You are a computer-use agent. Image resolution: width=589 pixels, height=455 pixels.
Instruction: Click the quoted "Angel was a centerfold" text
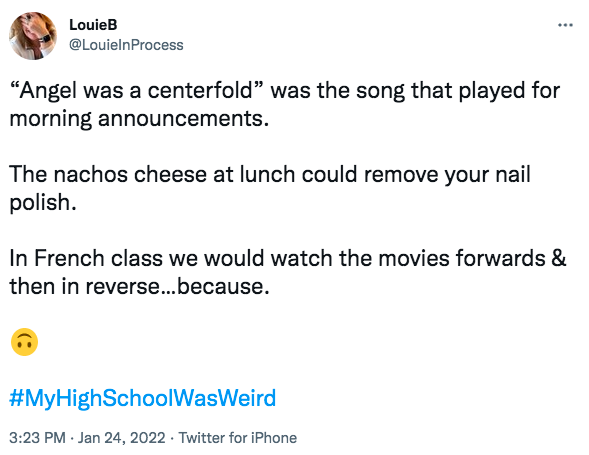point(136,91)
